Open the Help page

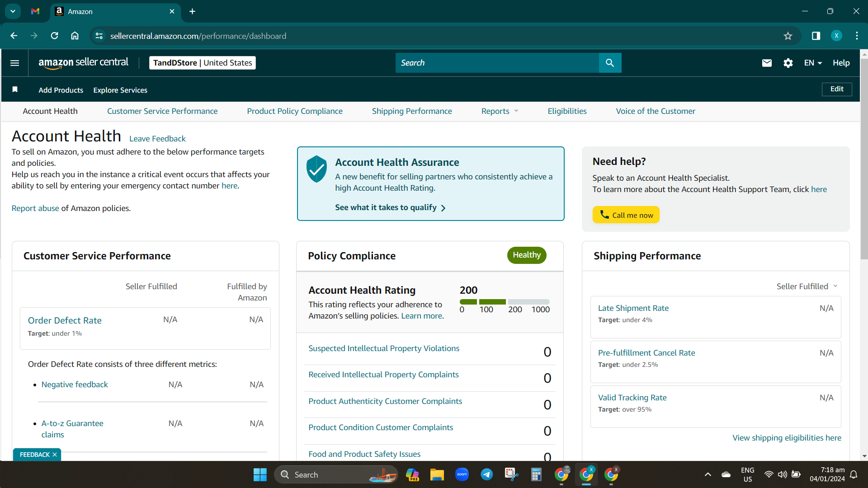pos(841,63)
